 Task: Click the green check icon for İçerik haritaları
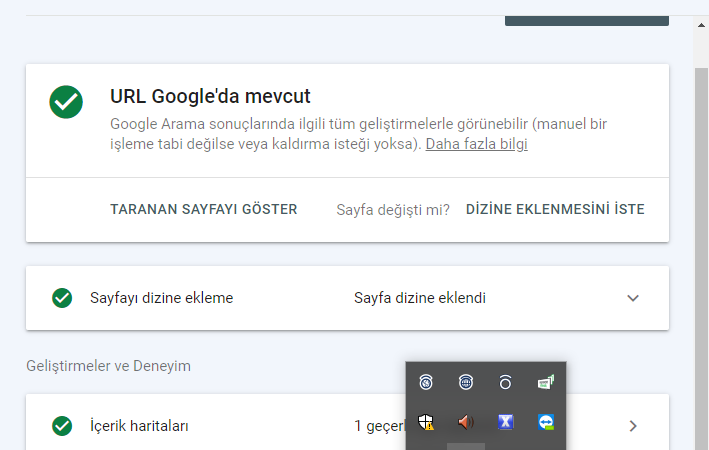pyautogui.click(x=62, y=426)
